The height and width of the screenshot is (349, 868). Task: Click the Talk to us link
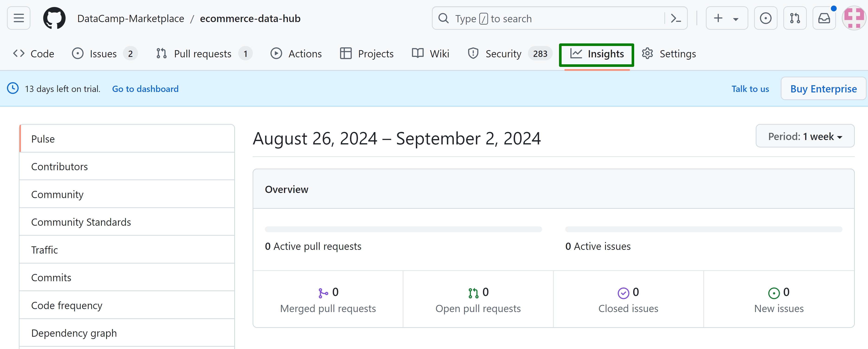[x=750, y=89]
